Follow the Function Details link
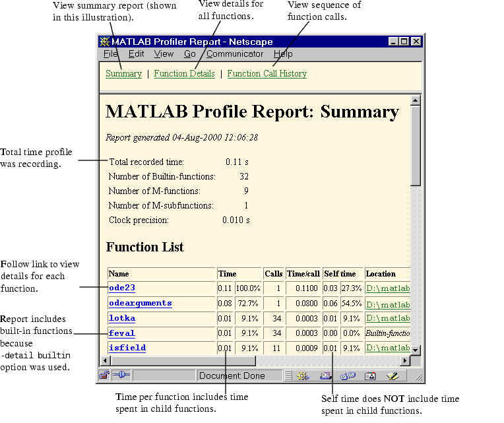The image size is (504, 423). [184, 74]
